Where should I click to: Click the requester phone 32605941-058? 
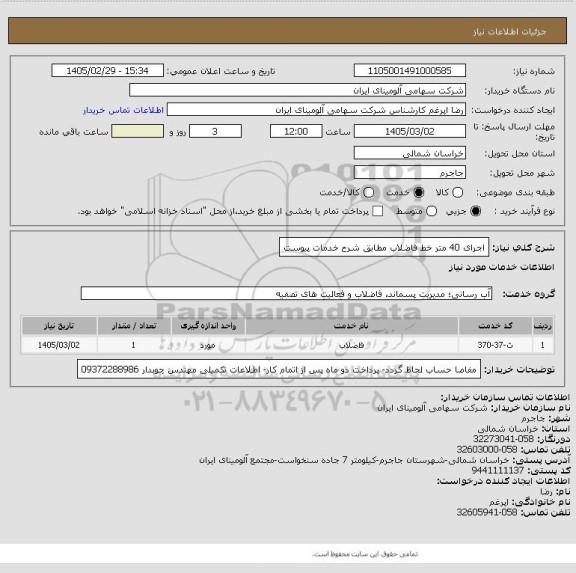[487, 512]
